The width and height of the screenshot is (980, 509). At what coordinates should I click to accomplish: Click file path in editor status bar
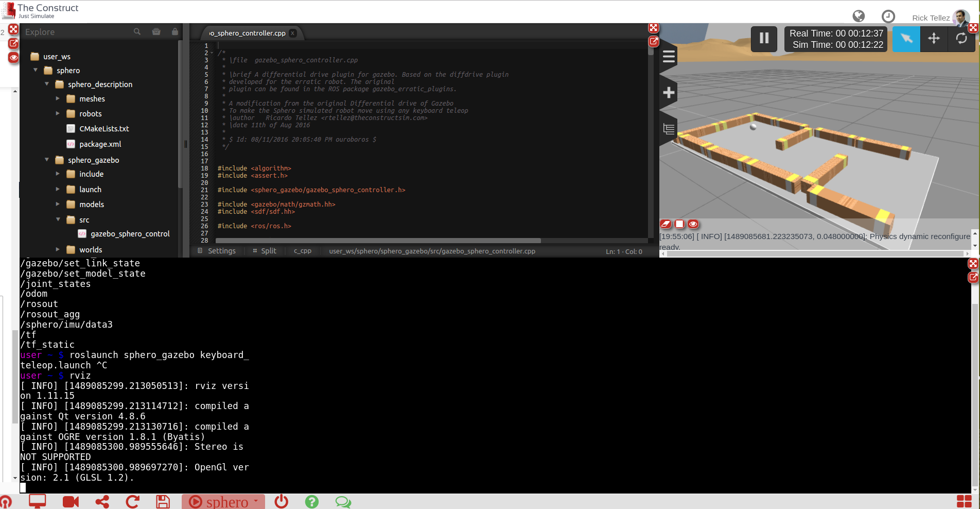[x=432, y=251]
